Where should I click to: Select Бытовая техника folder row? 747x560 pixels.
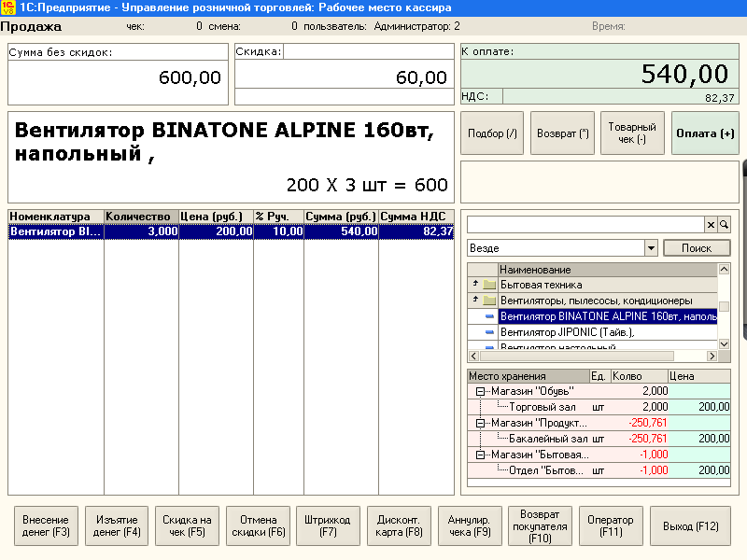pyautogui.click(x=593, y=285)
